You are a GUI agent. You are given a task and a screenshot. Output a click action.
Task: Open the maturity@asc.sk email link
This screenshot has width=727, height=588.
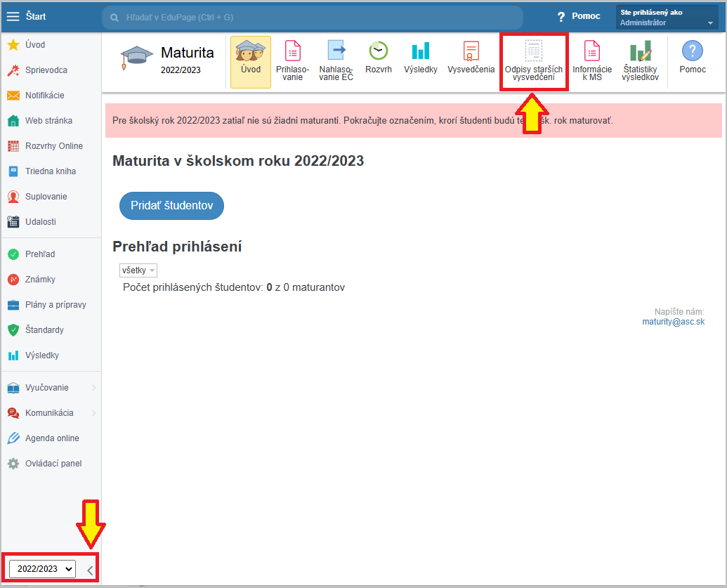click(673, 322)
